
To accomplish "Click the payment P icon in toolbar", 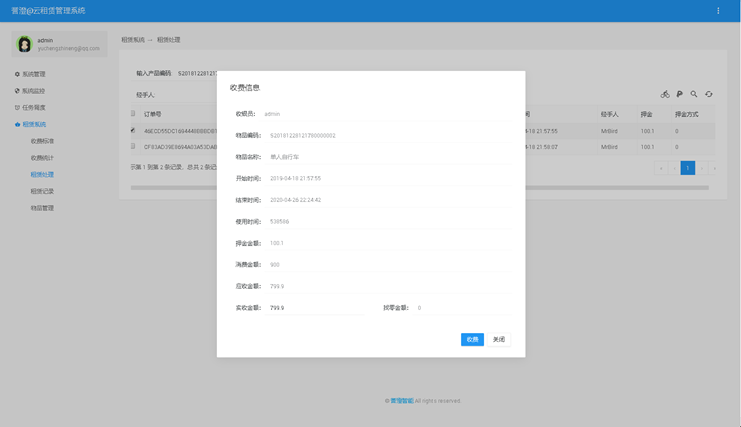I will click(x=680, y=94).
